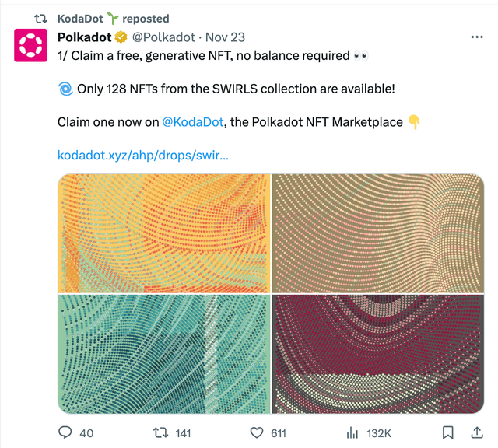
Task: Bookmark this Polkadot post
Action: (448, 432)
